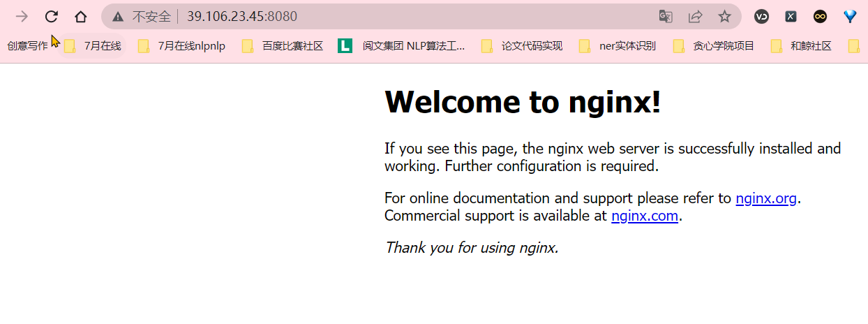Reload the page with the refresh icon
The height and width of the screenshot is (324, 868).
tap(51, 17)
